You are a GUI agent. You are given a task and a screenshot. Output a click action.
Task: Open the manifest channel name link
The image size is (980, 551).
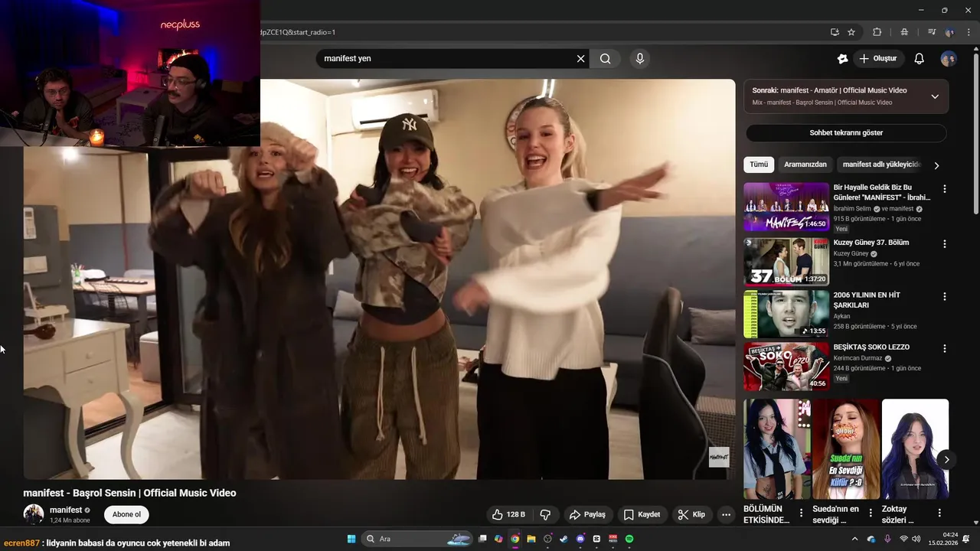pyautogui.click(x=66, y=510)
